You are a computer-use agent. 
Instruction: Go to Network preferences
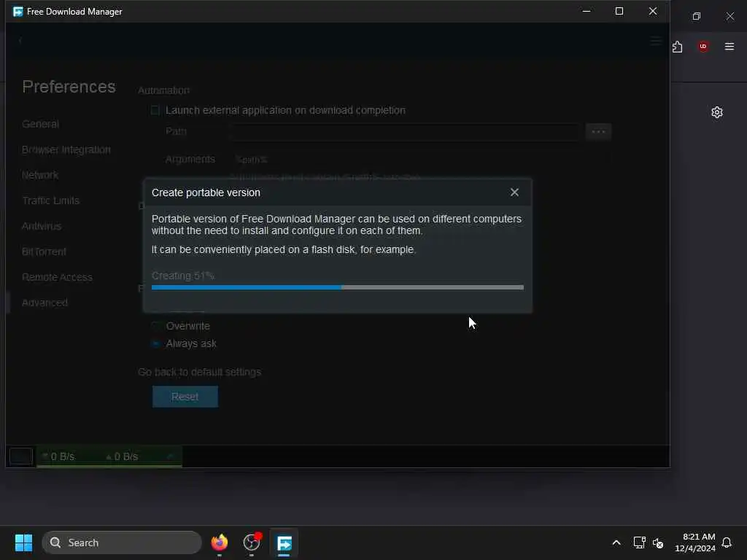point(40,175)
